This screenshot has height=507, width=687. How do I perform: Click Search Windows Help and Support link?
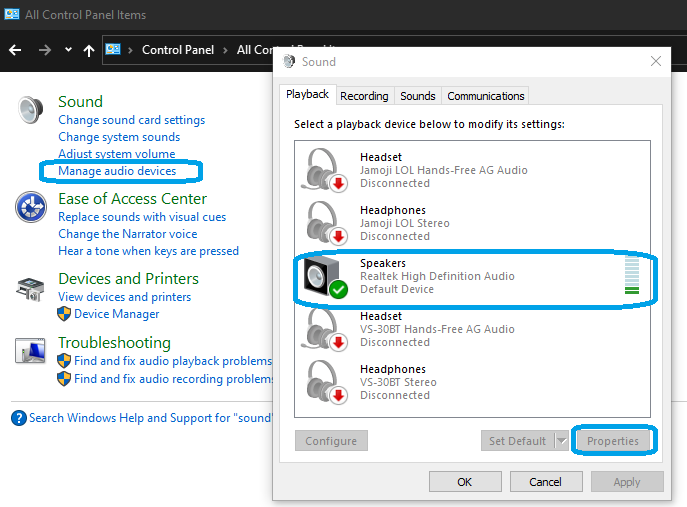[x=150, y=418]
